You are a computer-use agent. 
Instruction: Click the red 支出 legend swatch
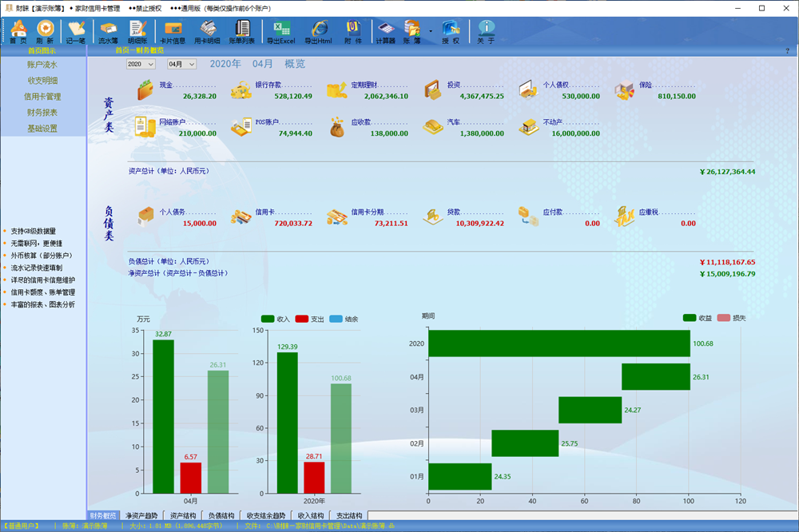click(301, 319)
